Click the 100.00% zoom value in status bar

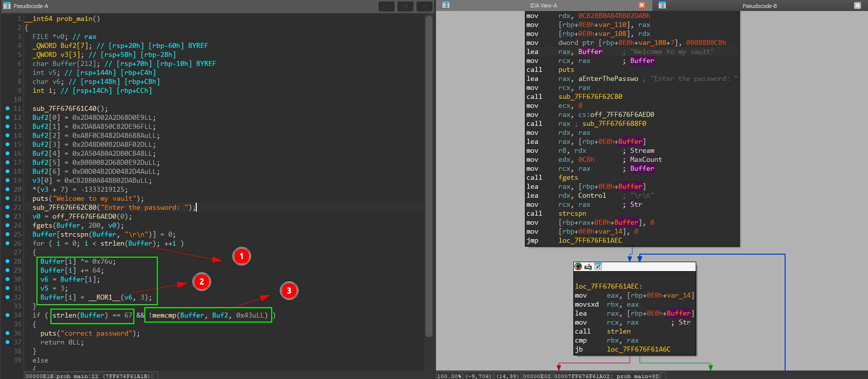pyautogui.click(x=449, y=376)
